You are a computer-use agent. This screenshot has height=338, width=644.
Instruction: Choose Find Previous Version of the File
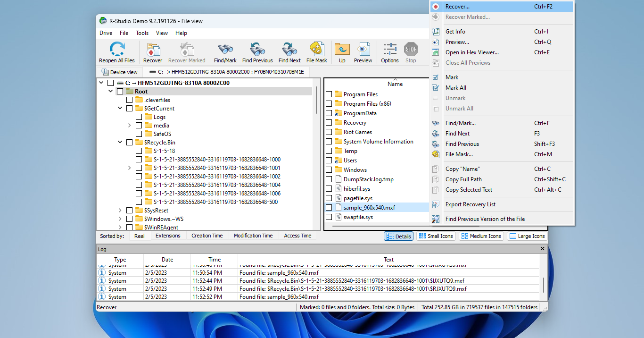[502, 219]
